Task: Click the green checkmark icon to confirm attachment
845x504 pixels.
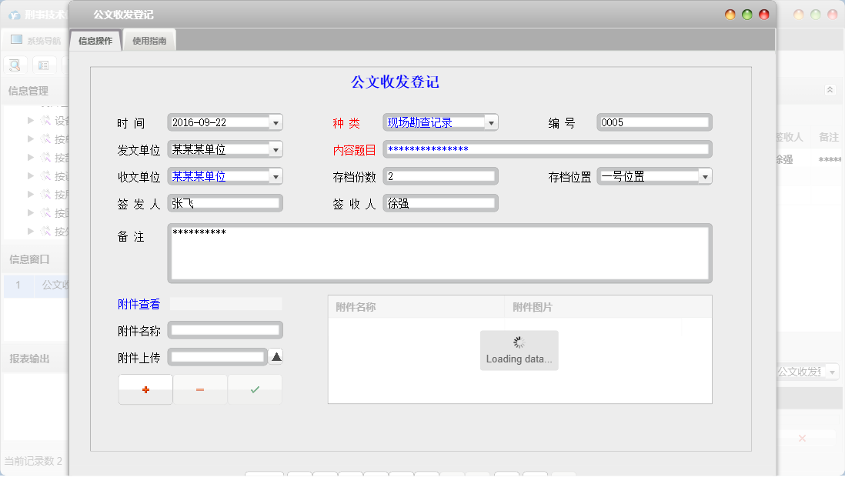Action: (254, 389)
